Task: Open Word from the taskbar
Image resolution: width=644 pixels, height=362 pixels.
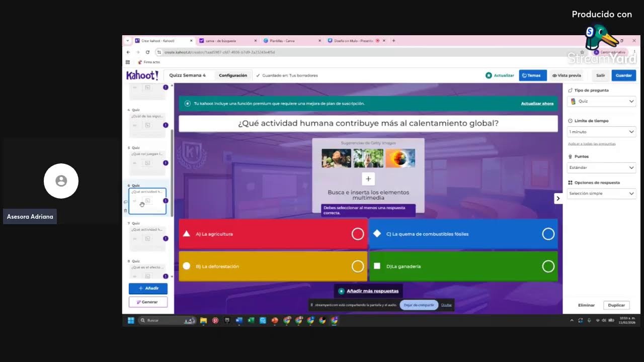Action: click(x=239, y=320)
